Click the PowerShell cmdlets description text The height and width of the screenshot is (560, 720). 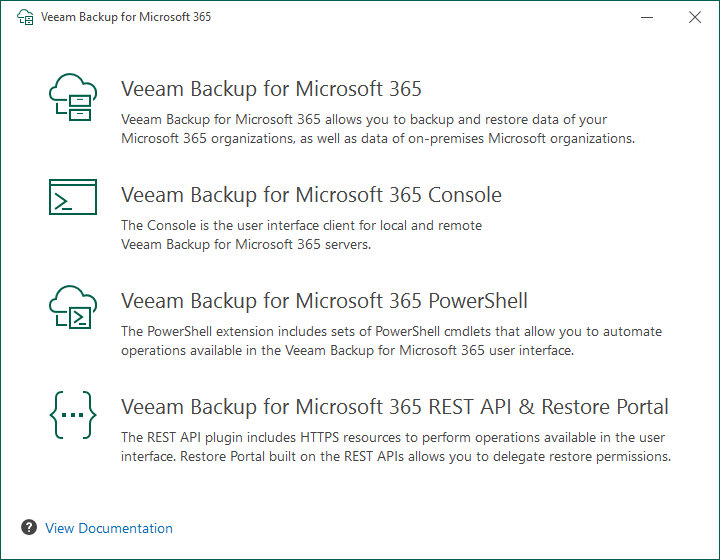pos(391,331)
